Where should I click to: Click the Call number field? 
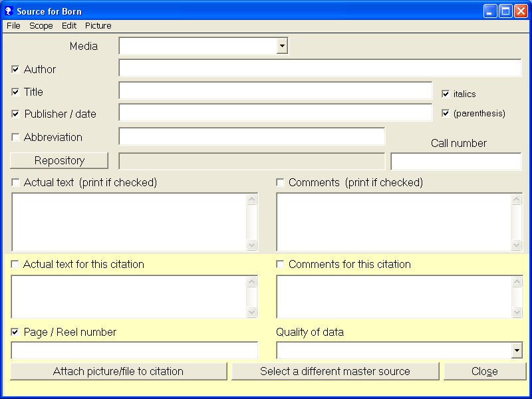point(456,161)
